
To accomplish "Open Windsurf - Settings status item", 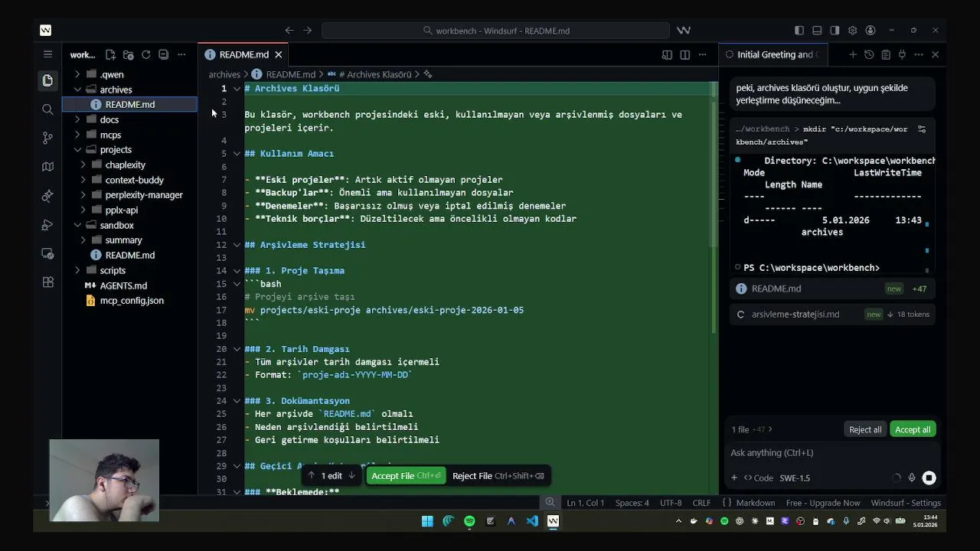I will coord(906,503).
